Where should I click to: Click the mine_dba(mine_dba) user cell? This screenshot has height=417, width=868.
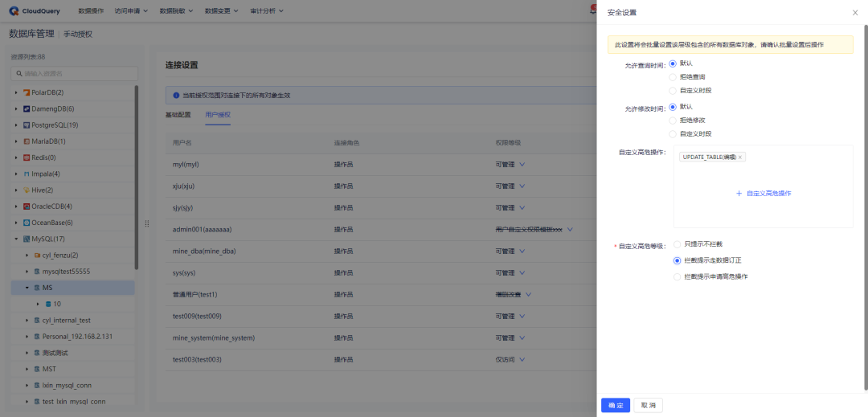(204, 251)
